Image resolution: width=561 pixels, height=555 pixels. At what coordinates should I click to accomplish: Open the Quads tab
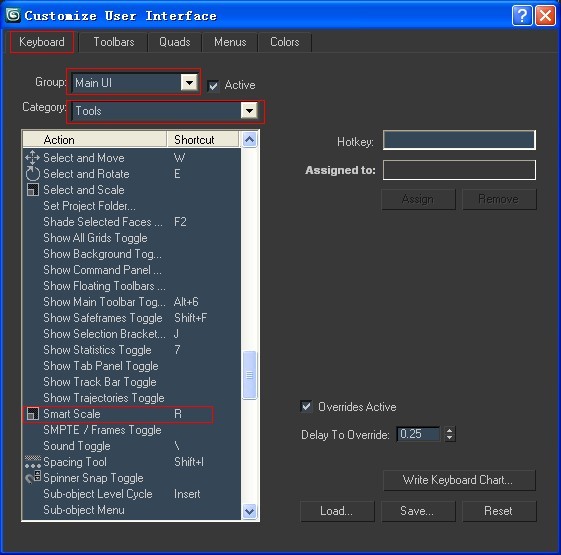[175, 42]
